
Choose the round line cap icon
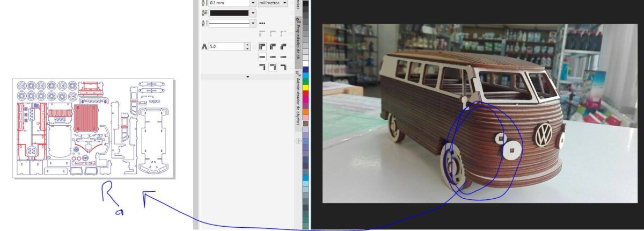(273, 56)
